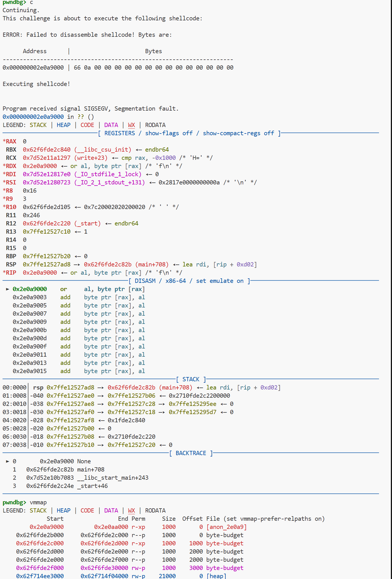Click the RBP address 0x7ffe12527b20
The height and width of the screenshot is (579, 392).
point(47,256)
